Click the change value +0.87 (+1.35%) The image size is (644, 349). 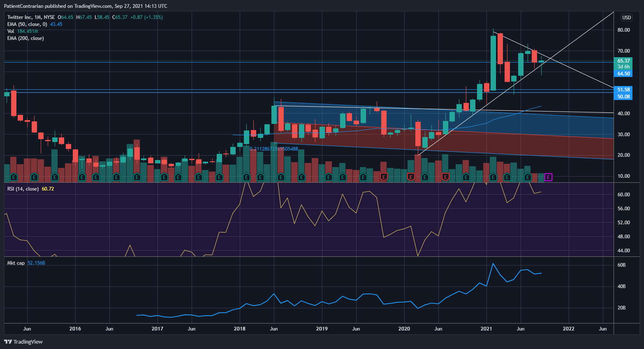146,17
